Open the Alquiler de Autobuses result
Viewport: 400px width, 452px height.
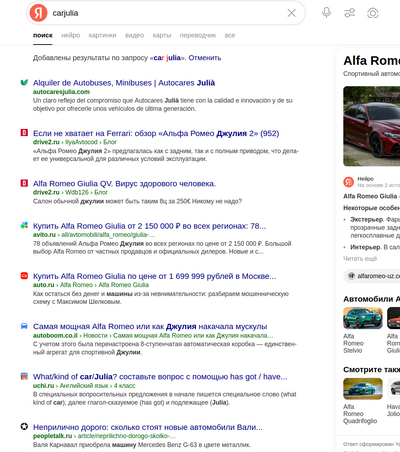[124, 83]
